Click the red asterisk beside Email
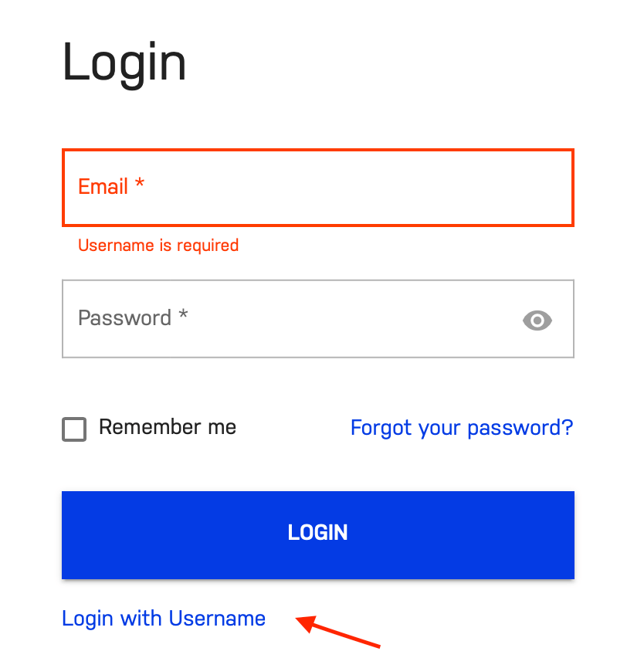This screenshot has width=644, height=658. pos(140,183)
